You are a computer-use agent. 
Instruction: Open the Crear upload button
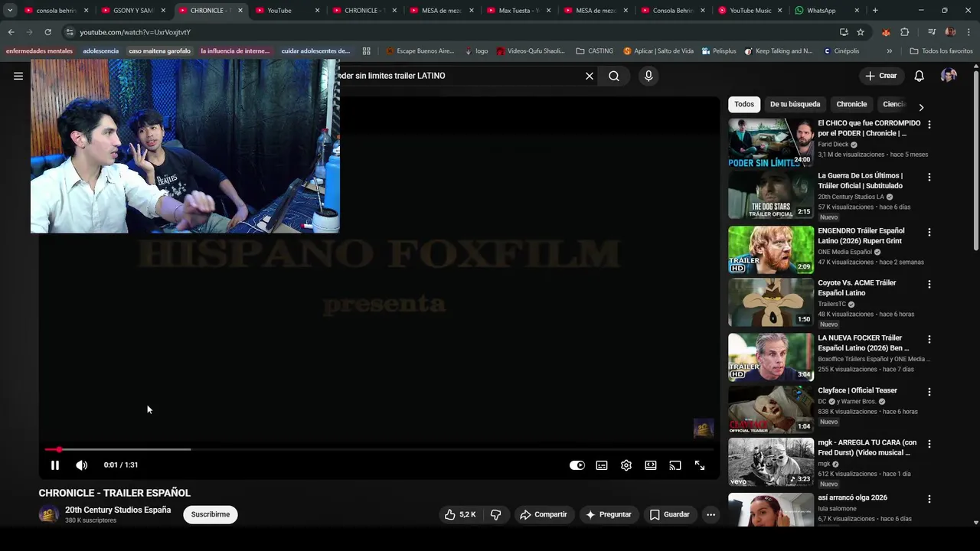click(x=881, y=76)
